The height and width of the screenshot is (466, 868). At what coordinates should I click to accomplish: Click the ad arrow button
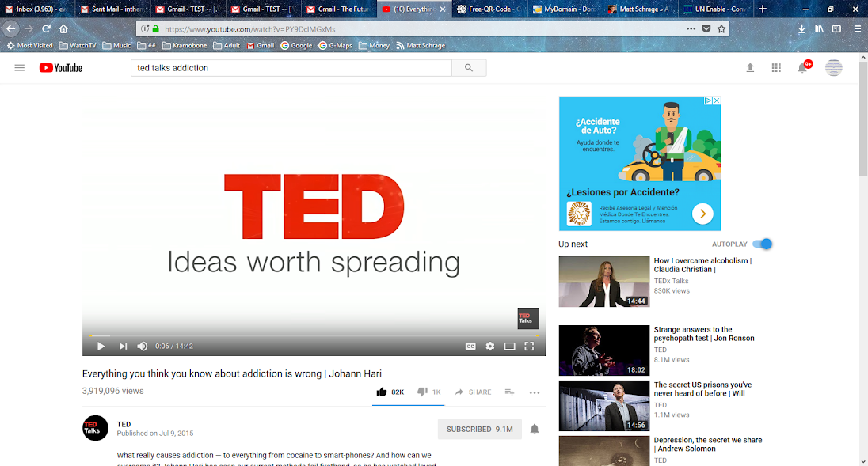(x=702, y=214)
